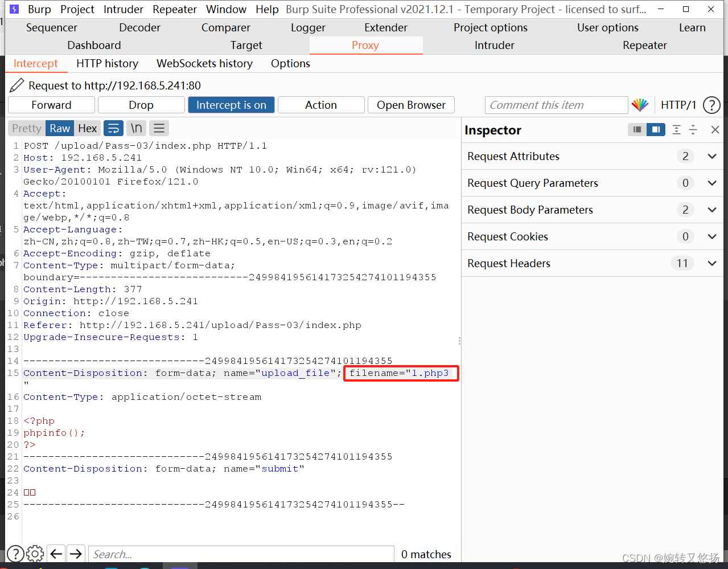Open the Action menu button

pos(321,105)
